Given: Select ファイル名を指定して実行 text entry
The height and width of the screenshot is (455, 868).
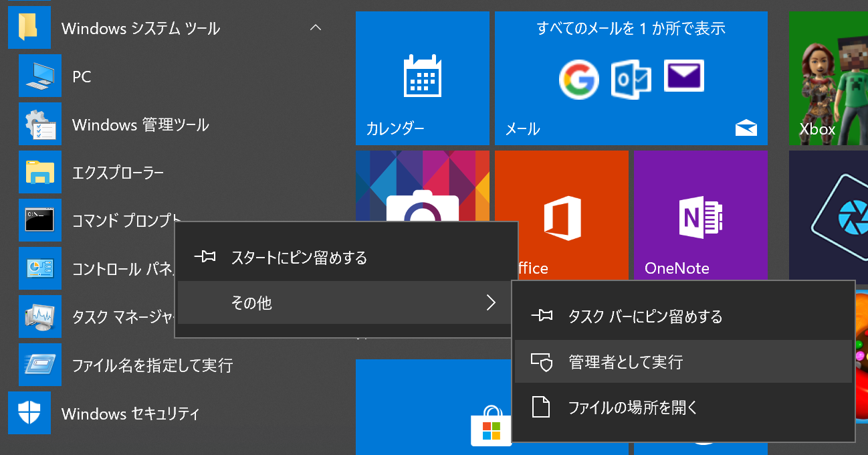Looking at the screenshot, I should pyautogui.click(x=152, y=365).
